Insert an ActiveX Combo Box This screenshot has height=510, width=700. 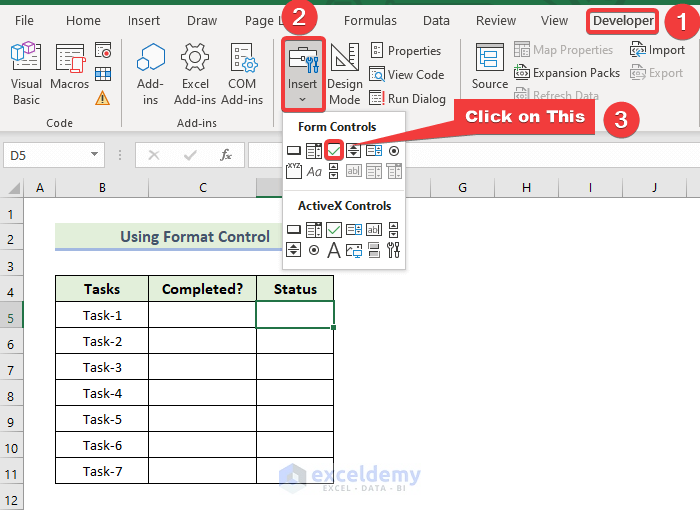[x=314, y=230]
